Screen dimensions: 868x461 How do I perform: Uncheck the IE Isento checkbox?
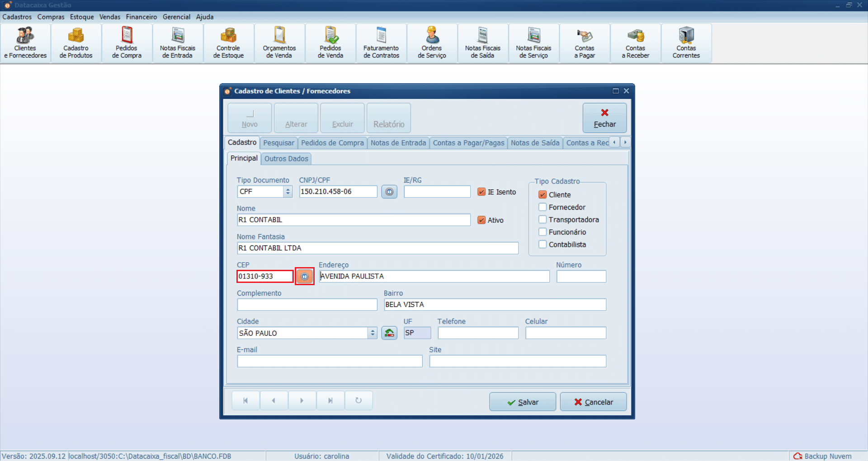coord(482,192)
